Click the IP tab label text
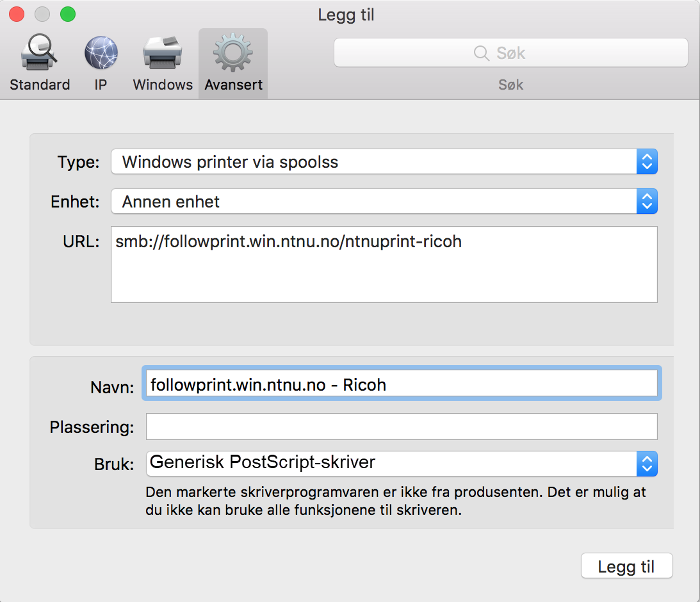 tap(101, 85)
